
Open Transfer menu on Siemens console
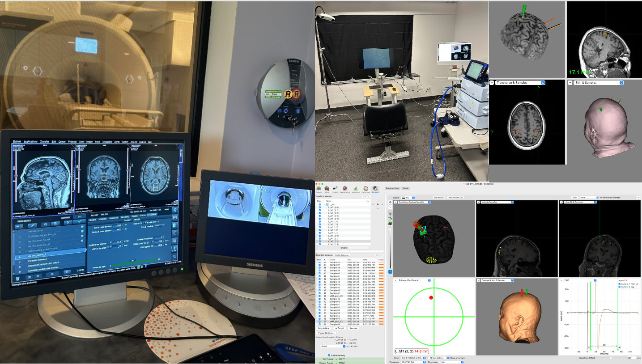tap(45, 142)
